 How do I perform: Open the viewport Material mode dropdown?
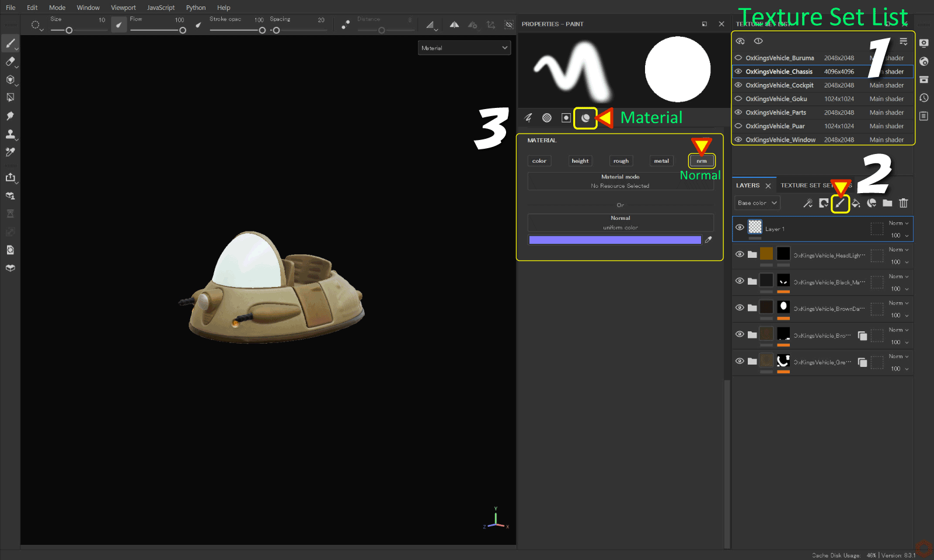(x=465, y=48)
